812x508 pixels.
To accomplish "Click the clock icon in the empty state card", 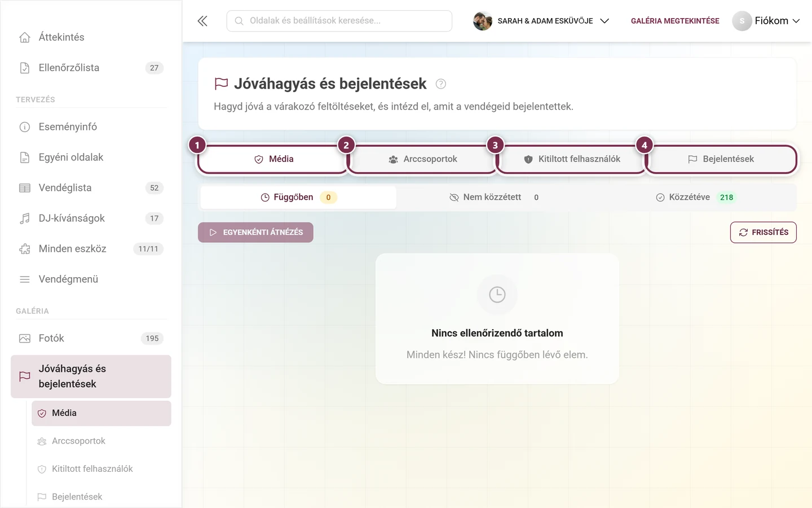I will coord(497,295).
